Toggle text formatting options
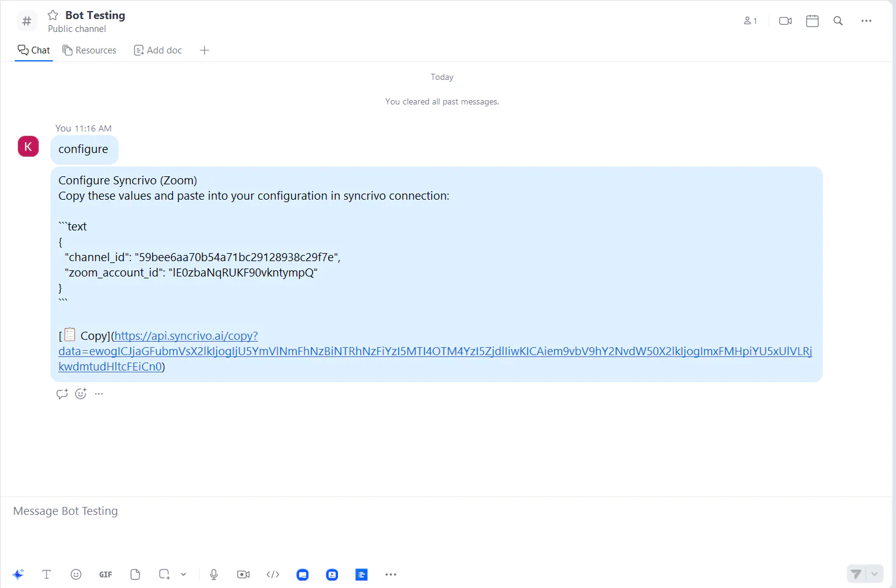The width and height of the screenshot is (896, 588). tap(46, 574)
